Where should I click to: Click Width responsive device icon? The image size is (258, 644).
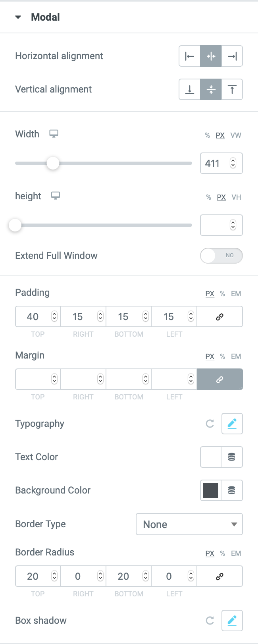pyautogui.click(x=54, y=134)
